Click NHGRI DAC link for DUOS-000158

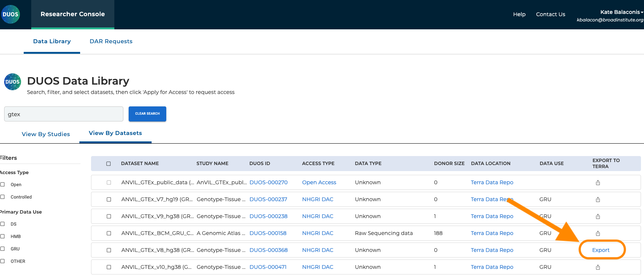pos(317,233)
